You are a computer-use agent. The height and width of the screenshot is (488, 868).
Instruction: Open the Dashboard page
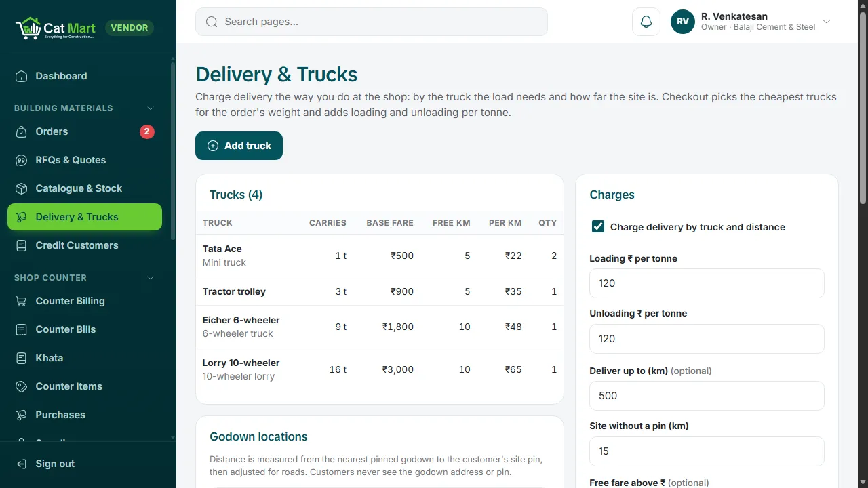click(85, 76)
